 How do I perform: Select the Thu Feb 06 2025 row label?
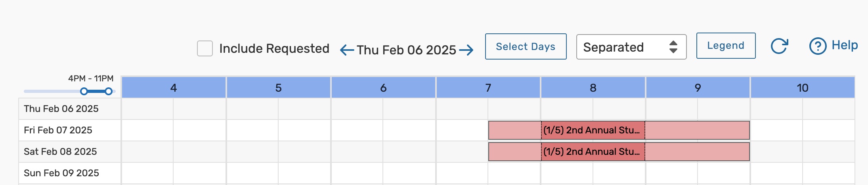[x=61, y=109]
